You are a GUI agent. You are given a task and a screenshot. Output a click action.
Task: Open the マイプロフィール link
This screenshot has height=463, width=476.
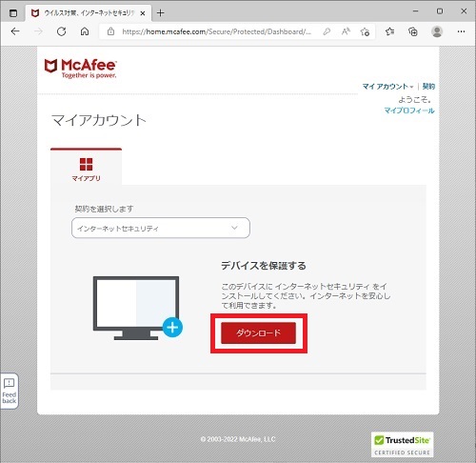point(409,111)
